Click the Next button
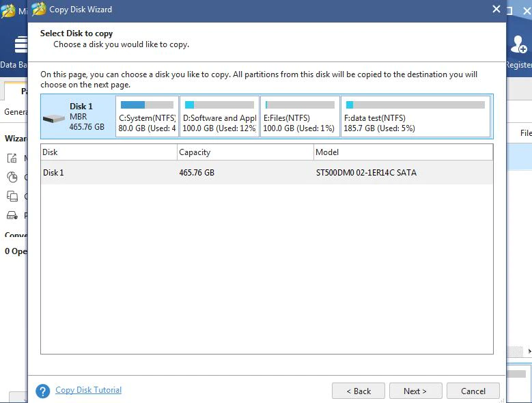The height and width of the screenshot is (403, 532). [416, 391]
